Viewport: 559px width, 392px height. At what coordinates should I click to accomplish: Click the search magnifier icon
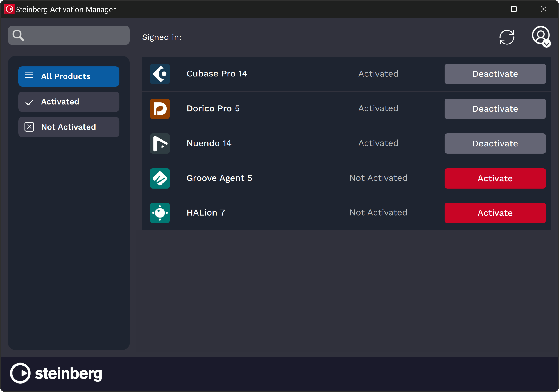click(x=18, y=35)
